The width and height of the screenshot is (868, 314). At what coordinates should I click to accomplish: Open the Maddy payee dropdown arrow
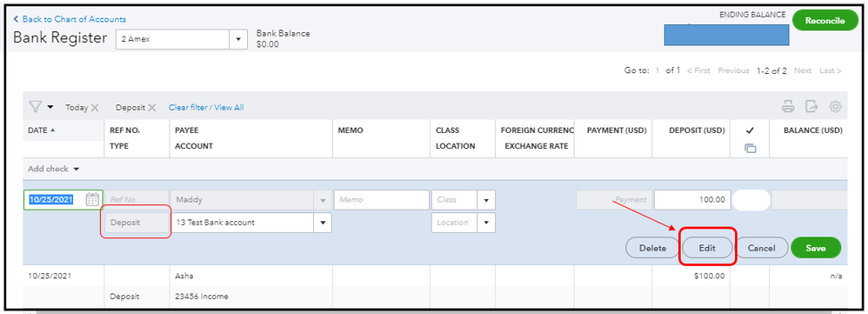pos(323,200)
